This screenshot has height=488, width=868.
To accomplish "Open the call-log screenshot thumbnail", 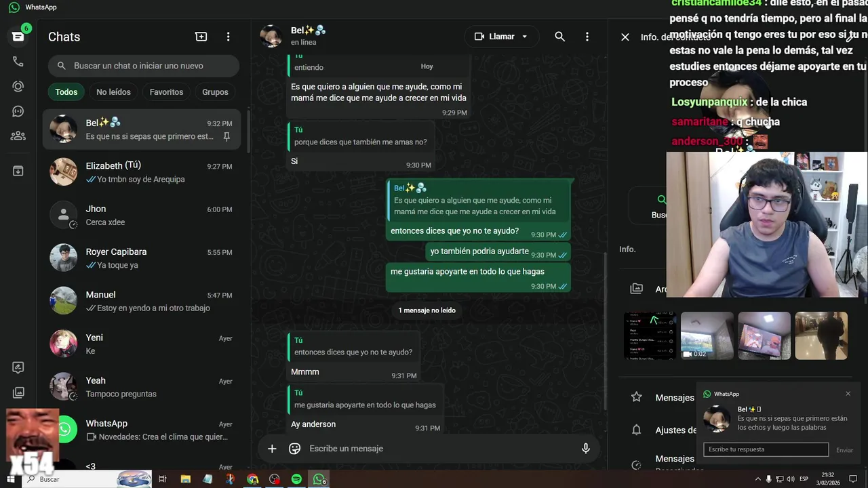I will point(650,335).
